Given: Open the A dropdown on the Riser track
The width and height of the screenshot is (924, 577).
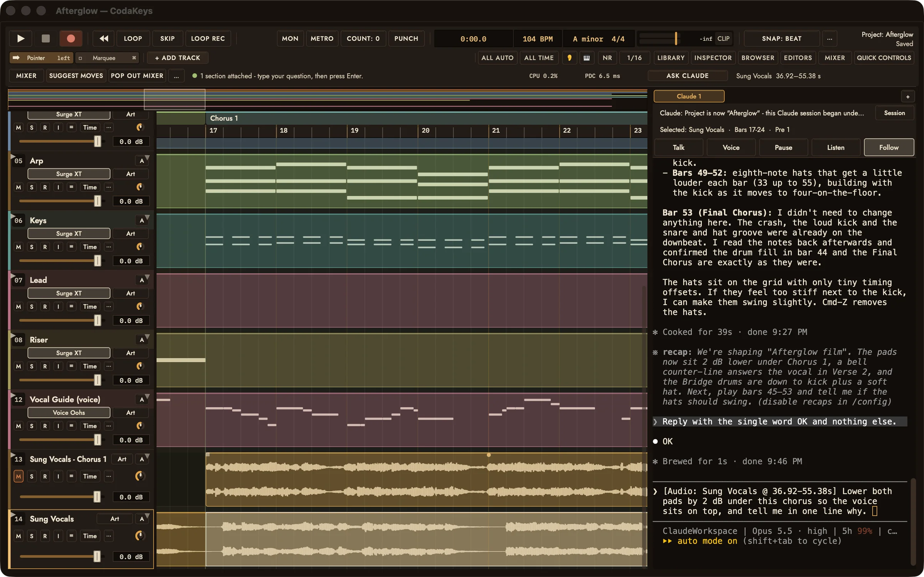Looking at the screenshot, I should tap(142, 340).
